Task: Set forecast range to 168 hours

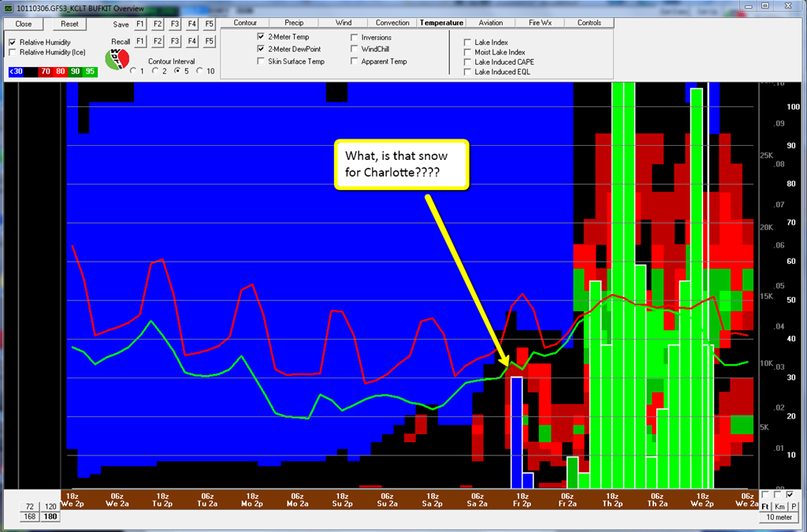Action: click(x=30, y=516)
